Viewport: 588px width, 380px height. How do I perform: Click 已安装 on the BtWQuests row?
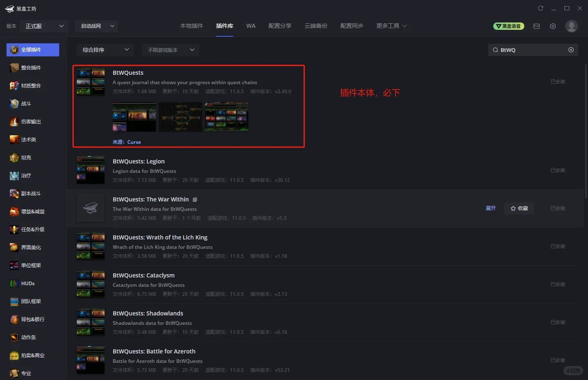click(x=558, y=82)
